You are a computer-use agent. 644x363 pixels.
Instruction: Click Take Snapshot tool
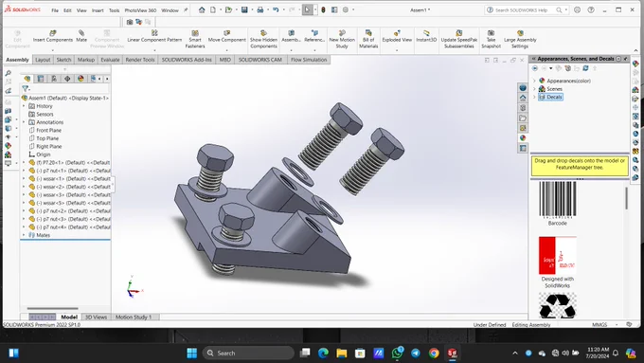tap(491, 39)
